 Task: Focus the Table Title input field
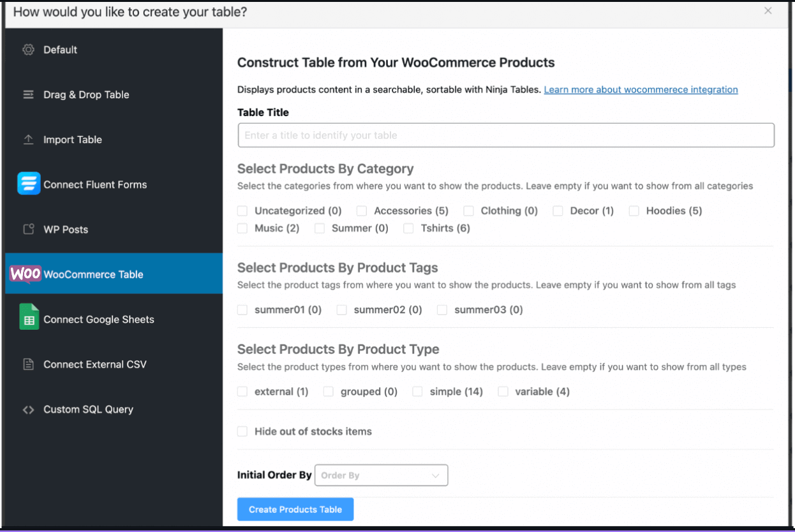pyautogui.click(x=506, y=135)
